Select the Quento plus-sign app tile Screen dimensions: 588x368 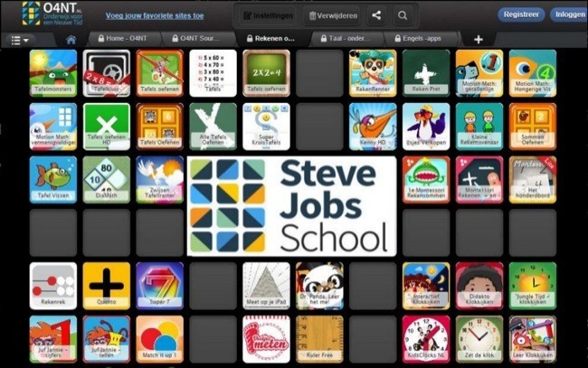pos(106,285)
